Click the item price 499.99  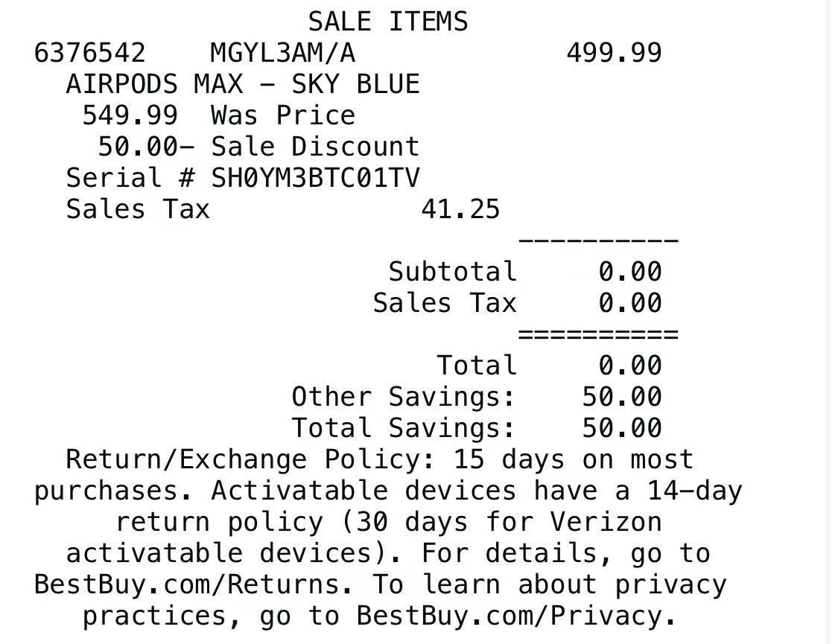click(x=614, y=54)
